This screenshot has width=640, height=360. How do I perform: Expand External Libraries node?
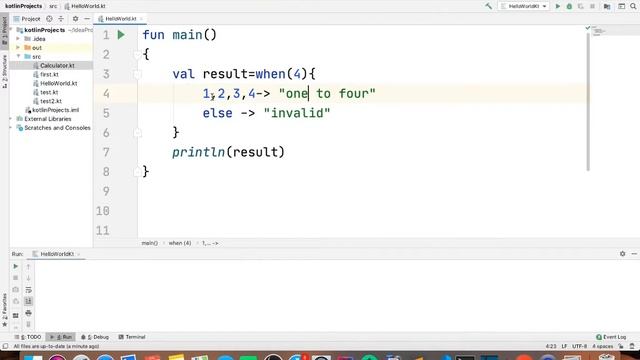tap(11, 119)
